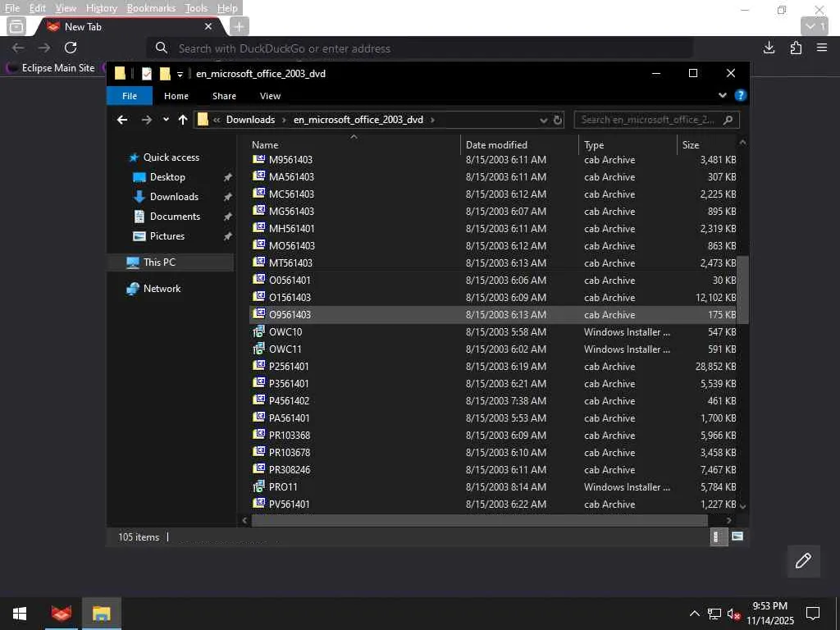Screen dimensions: 840x630
Task: Open the File tab in Explorer
Action: click(x=130, y=96)
